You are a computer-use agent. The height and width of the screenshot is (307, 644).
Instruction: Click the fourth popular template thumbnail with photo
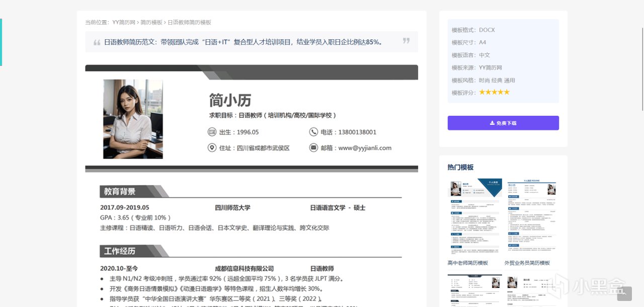coord(532,290)
